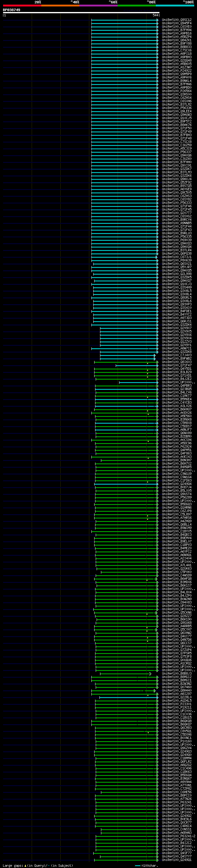This screenshot has width=197, height=868.
Task: Click the Large gaps legend text
Action: (38, 865)
